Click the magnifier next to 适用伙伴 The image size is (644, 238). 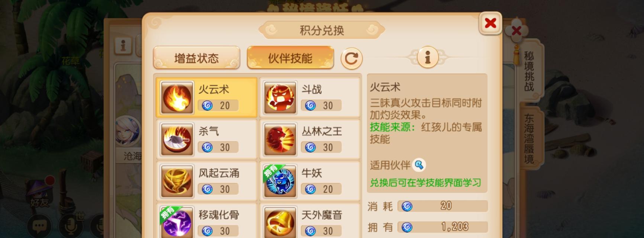(419, 165)
